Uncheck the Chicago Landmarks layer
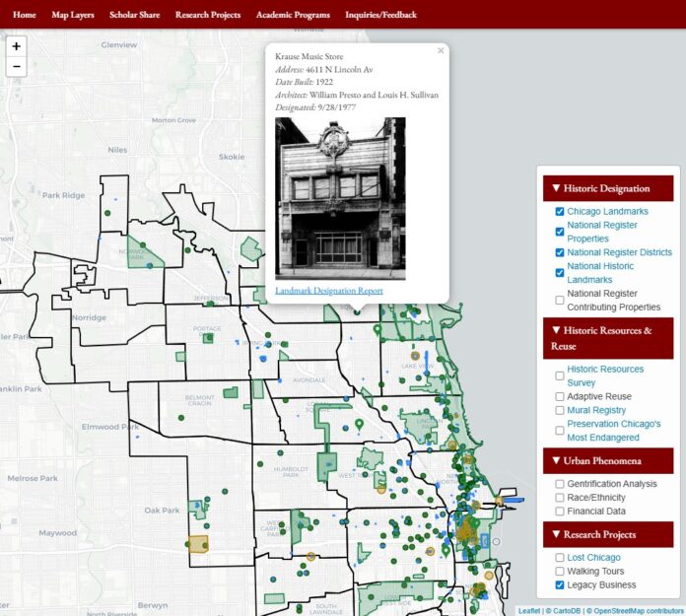 click(560, 211)
